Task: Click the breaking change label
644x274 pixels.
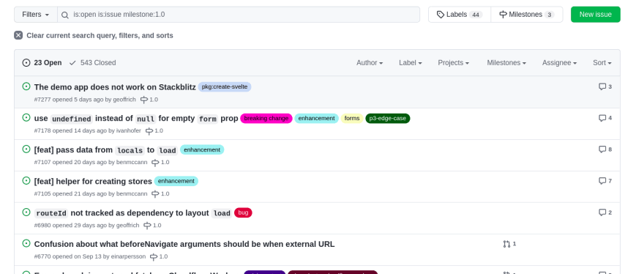Action: (x=266, y=119)
